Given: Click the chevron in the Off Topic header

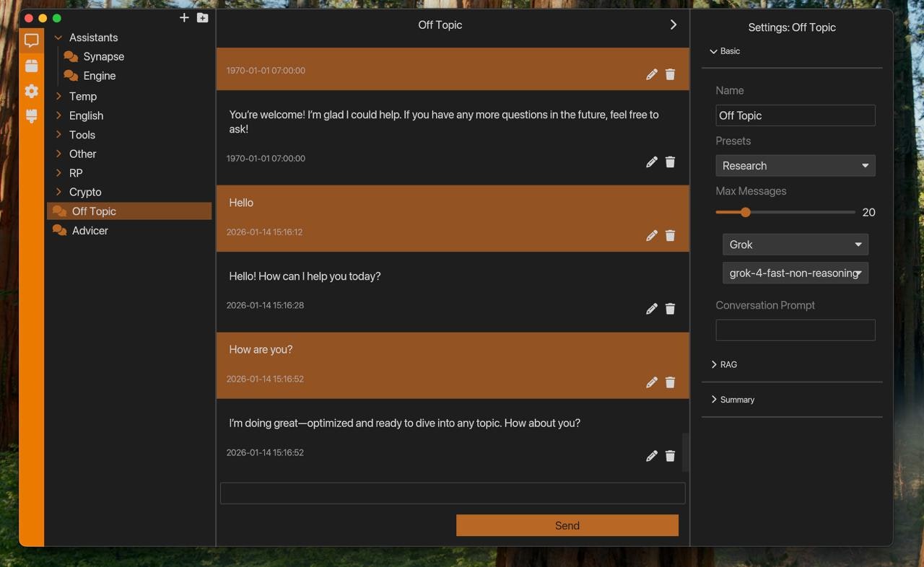Looking at the screenshot, I should pyautogui.click(x=673, y=24).
